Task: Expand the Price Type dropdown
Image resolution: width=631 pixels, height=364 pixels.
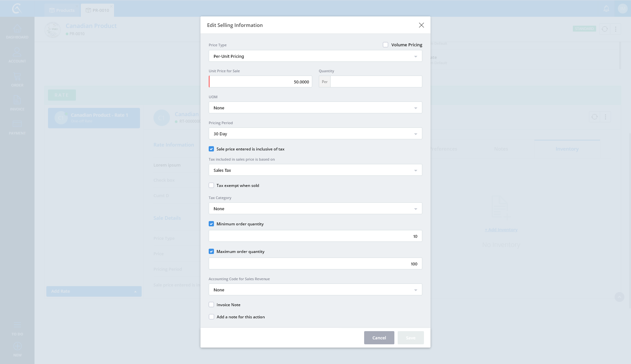Action: [x=315, y=56]
